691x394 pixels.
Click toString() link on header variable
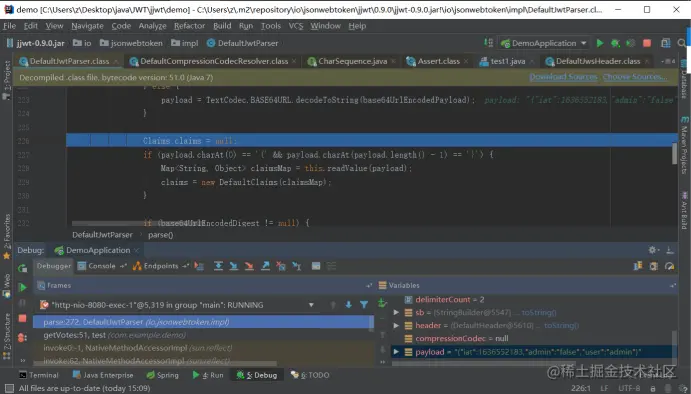click(561, 326)
